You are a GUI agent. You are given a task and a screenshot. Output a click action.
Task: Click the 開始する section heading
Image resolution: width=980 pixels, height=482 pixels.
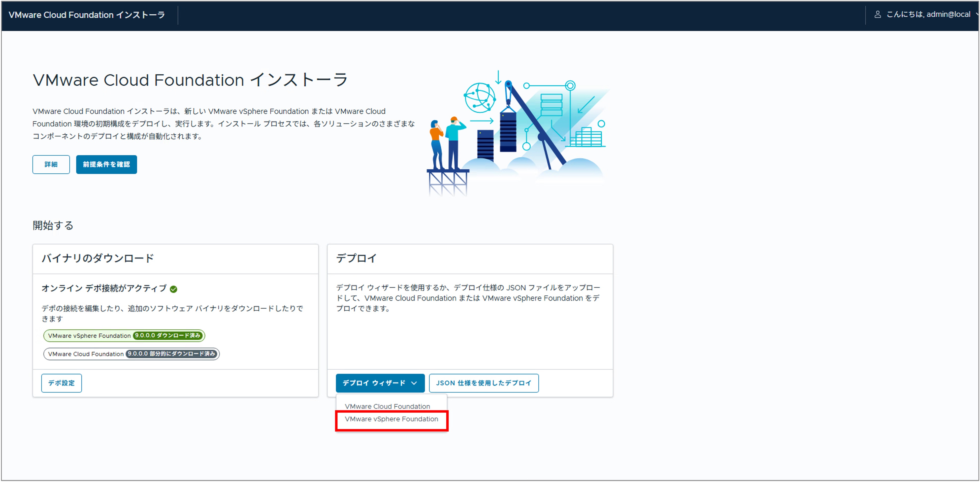(x=53, y=225)
